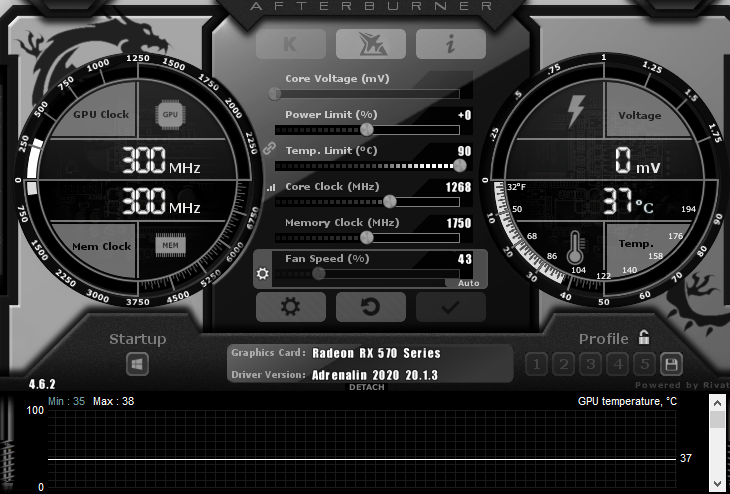Click the 0 mV voltage readout
This screenshot has width=730, height=494.
coord(637,162)
